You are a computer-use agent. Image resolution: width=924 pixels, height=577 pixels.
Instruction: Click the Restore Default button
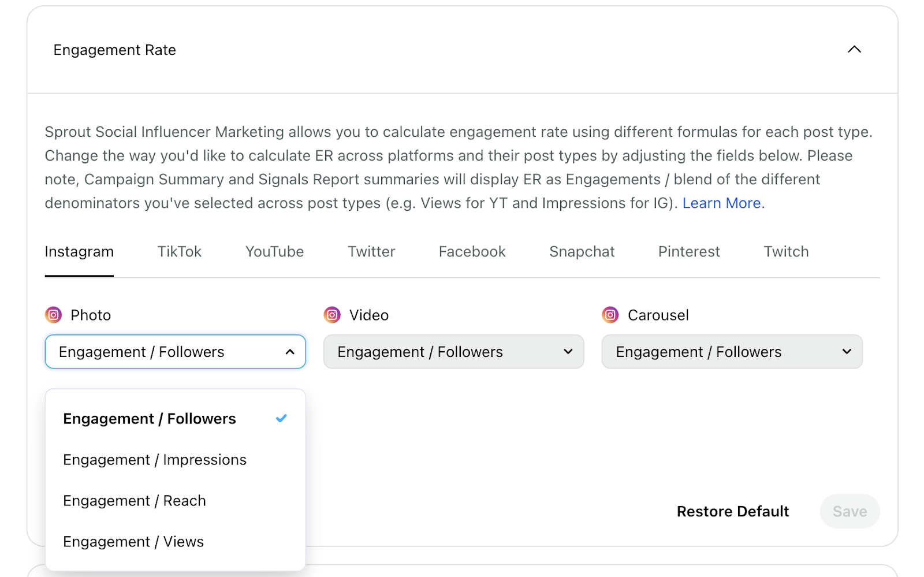point(733,512)
